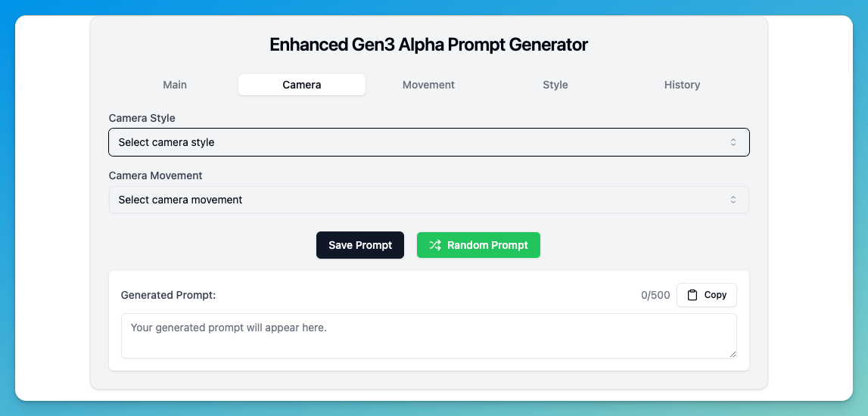
Task: Click the Camera Movement chevron arrows icon
Action: tap(733, 200)
